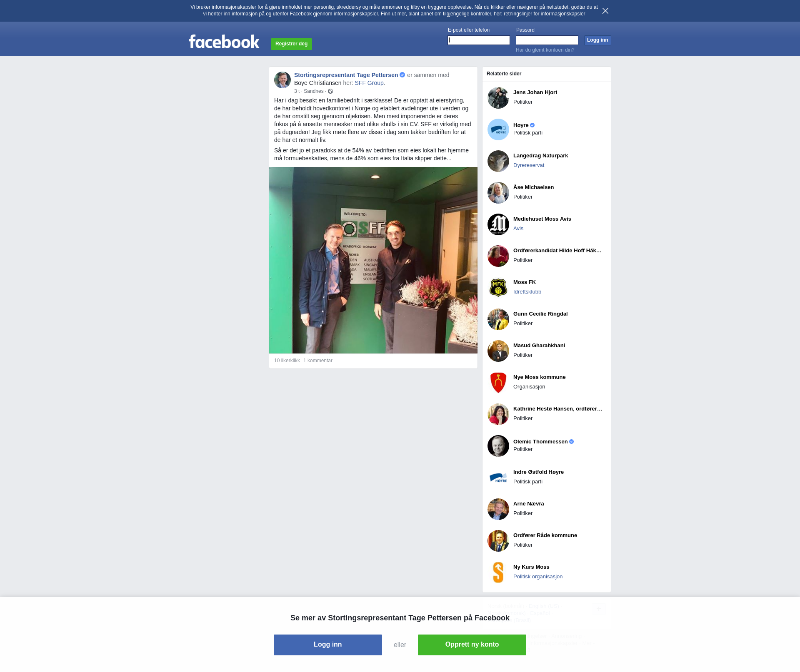Click 10 likerklikk count
Image resolution: width=800 pixels, height=672 pixels.
click(x=287, y=361)
